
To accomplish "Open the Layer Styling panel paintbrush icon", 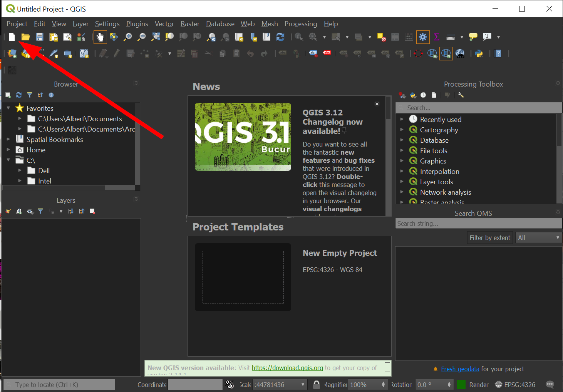I will click(x=8, y=211).
